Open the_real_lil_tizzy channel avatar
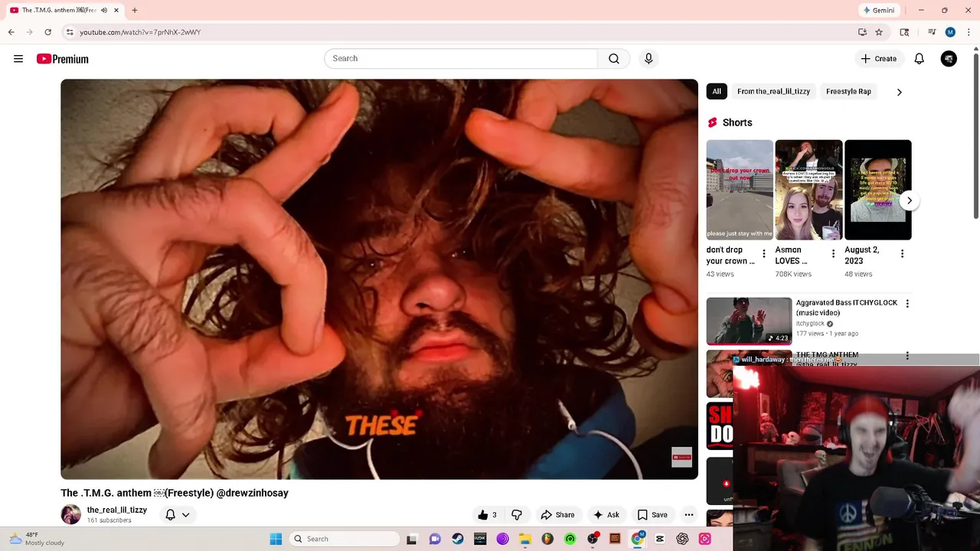 pos(71,515)
